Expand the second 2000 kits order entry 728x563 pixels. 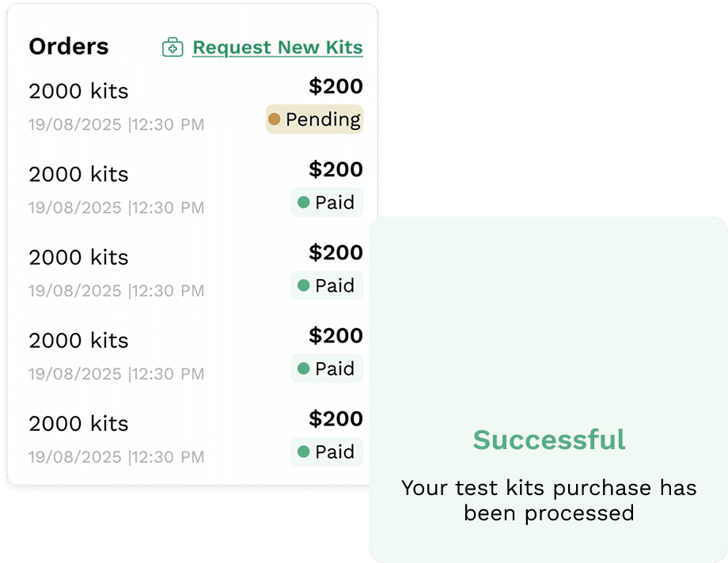(x=79, y=174)
